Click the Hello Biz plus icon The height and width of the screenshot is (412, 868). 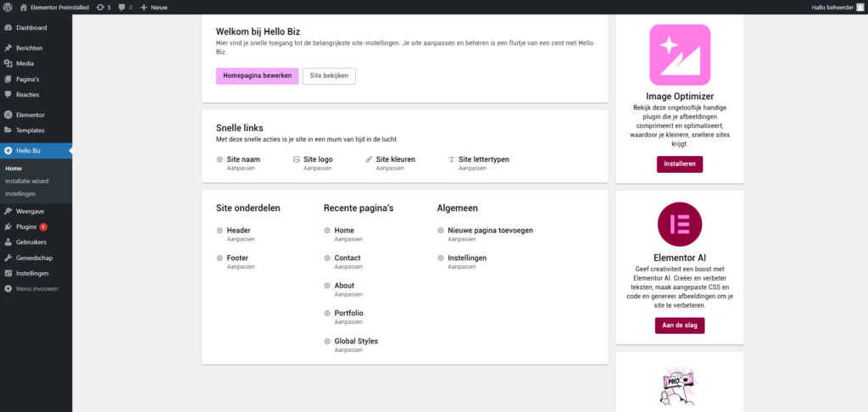[8, 151]
